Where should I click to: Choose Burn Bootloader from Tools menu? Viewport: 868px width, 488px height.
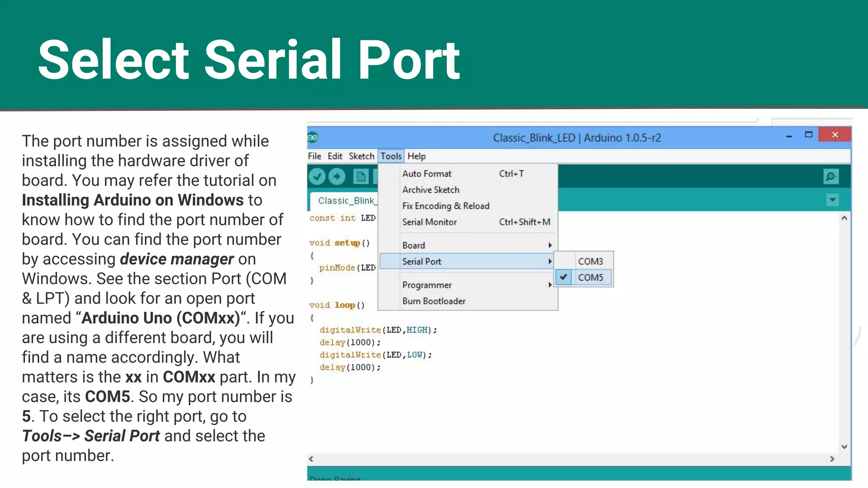point(434,301)
